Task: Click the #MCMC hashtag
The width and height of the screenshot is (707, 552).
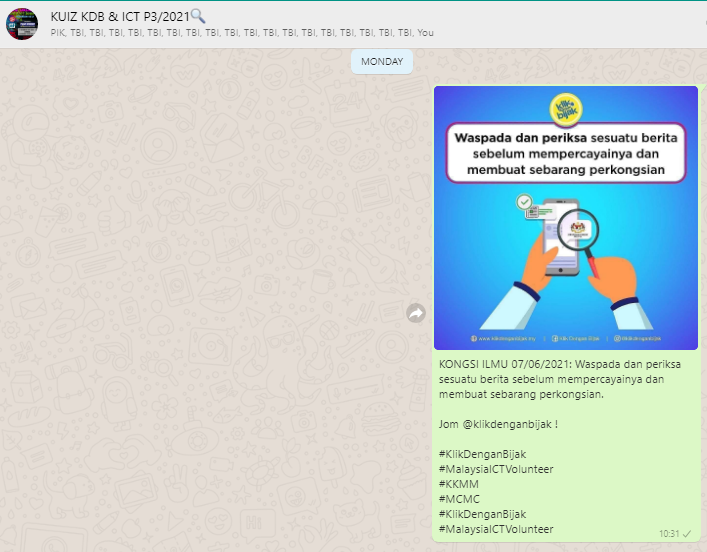Action: [460, 499]
